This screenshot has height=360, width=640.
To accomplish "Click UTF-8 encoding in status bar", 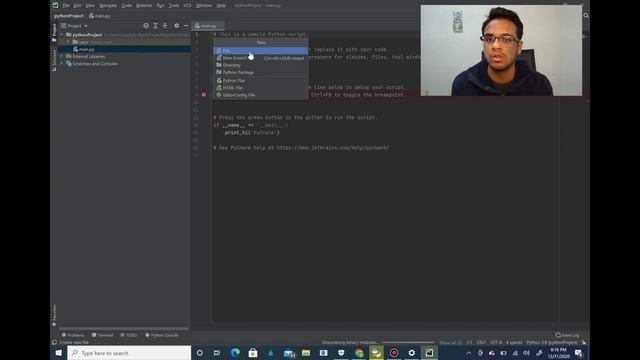I will click(496, 342).
